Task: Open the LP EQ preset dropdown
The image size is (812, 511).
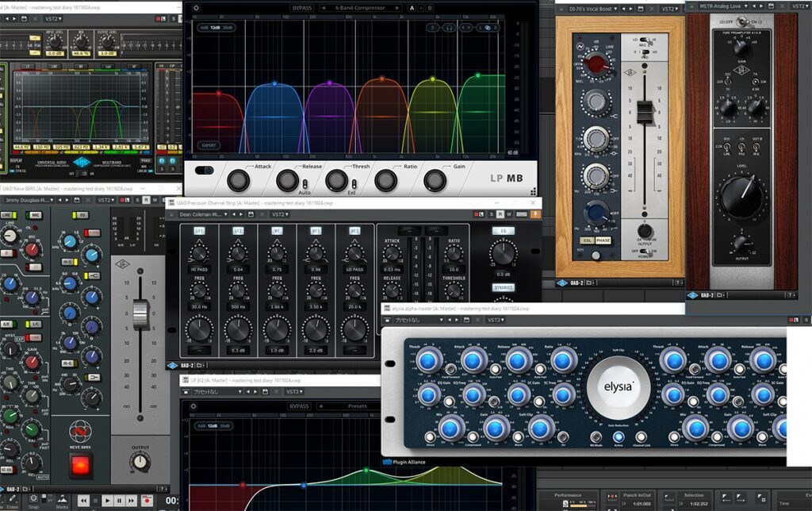Action: coord(216,392)
